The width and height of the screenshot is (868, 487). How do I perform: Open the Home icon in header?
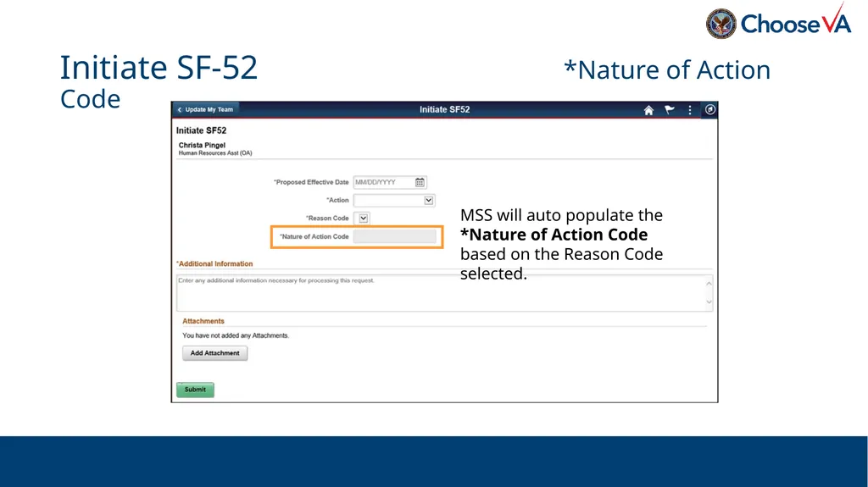648,110
